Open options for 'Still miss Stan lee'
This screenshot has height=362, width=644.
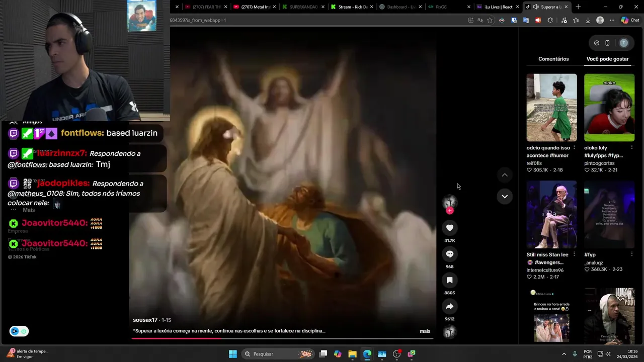pyautogui.click(x=574, y=254)
